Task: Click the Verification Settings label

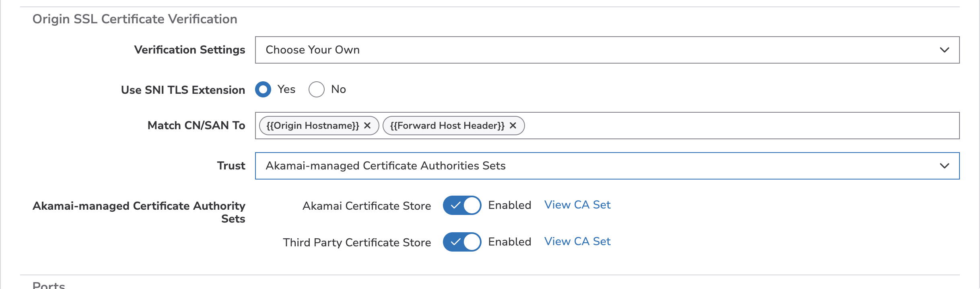Action: point(189,50)
